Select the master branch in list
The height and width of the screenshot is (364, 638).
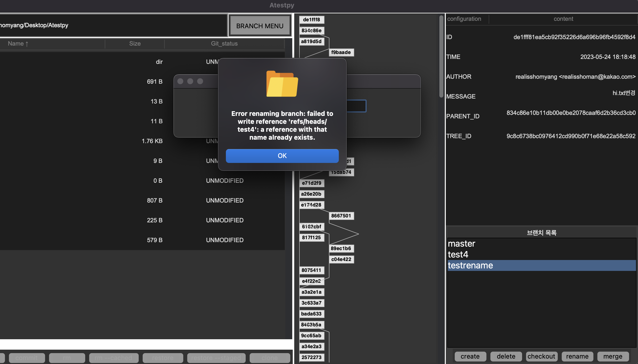coord(461,243)
